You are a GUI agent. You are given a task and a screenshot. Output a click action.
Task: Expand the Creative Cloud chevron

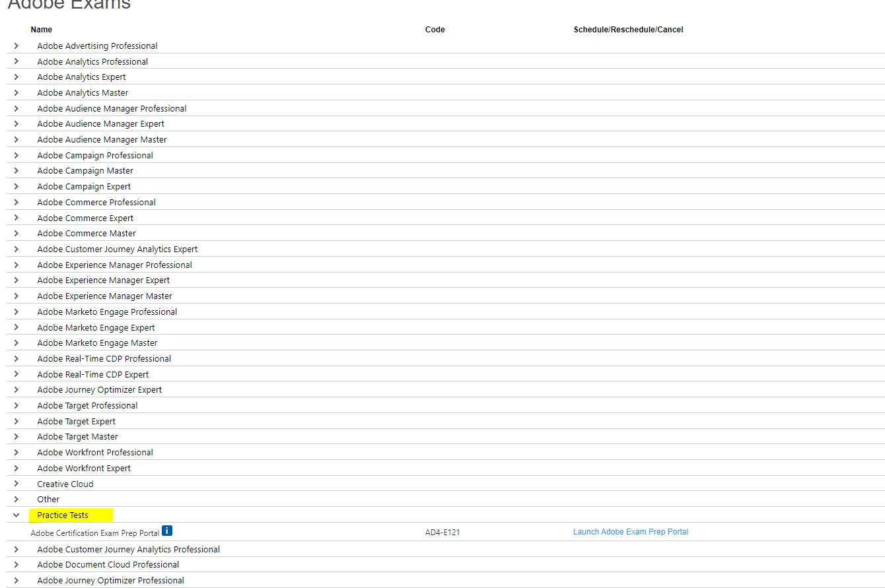click(17, 484)
